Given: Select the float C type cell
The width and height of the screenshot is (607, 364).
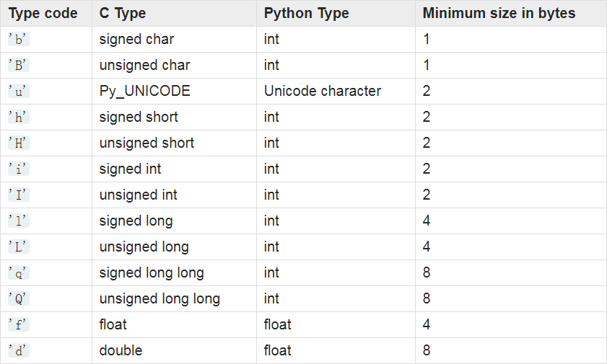Looking at the screenshot, I should pyautogui.click(x=113, y=325).
